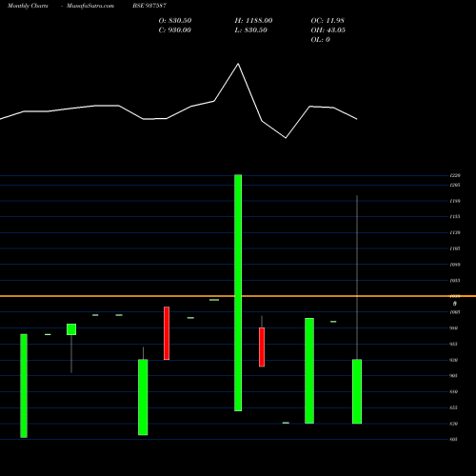The height and width of the screenshot is (476, 476).
Task: Click the 1220 price axis label
Action: (x=455, y=175)
